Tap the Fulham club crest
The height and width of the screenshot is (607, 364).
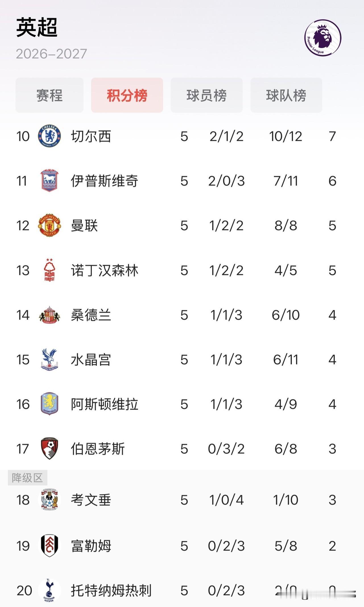coord(49,546)
